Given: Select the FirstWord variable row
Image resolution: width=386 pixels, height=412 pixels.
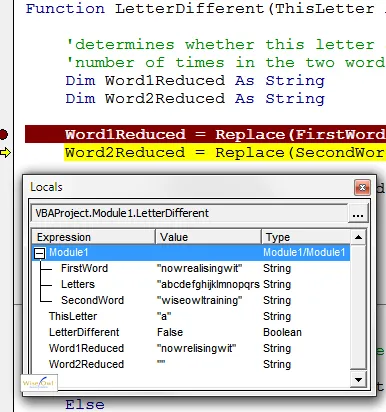Looking at the screenshot, I should (x=191, y=268).
